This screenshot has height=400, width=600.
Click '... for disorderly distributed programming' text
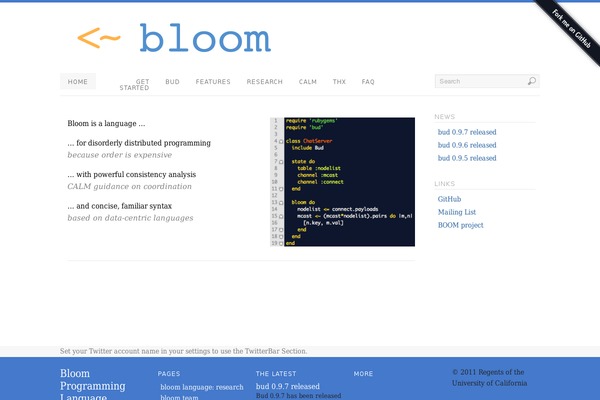click(x=139, y=143)
